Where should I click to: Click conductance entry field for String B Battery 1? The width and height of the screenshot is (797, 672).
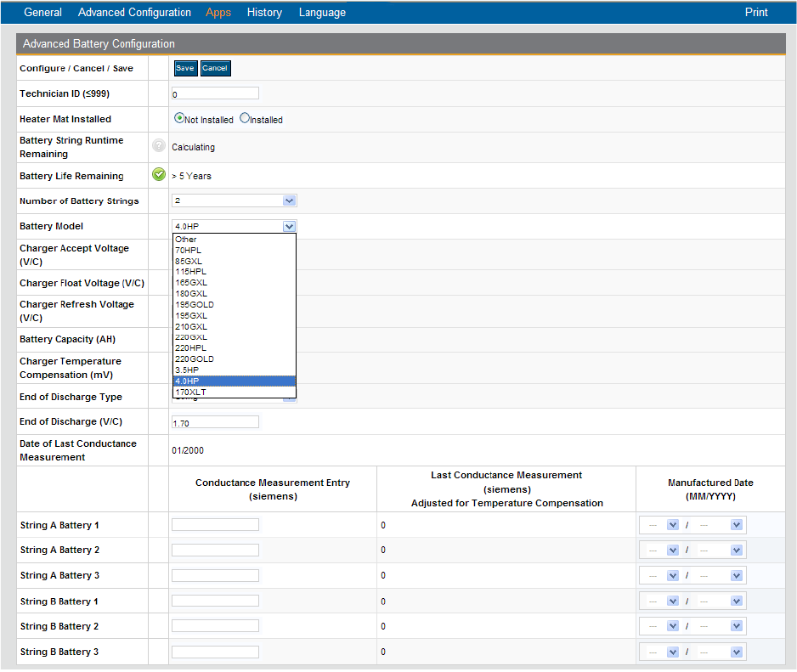tap(216, 601)
